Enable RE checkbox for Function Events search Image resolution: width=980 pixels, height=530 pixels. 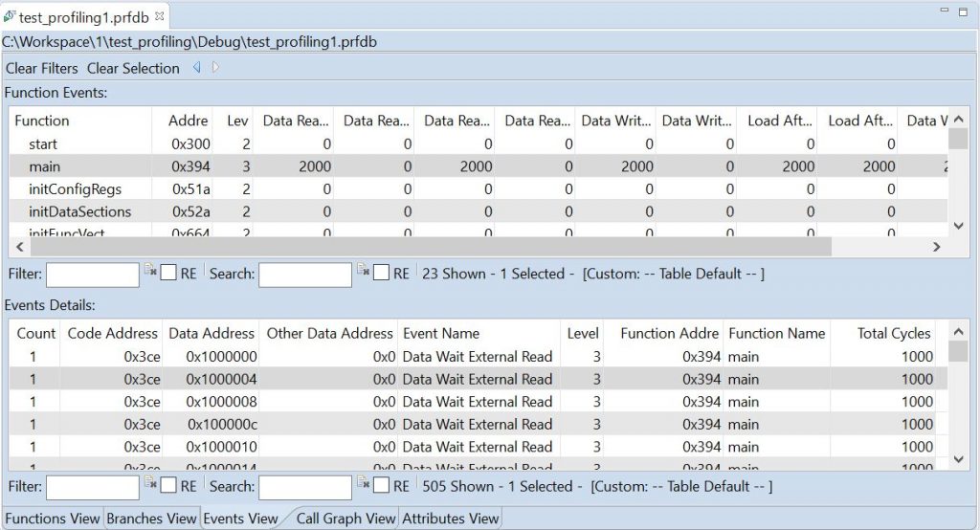[381, 273]
